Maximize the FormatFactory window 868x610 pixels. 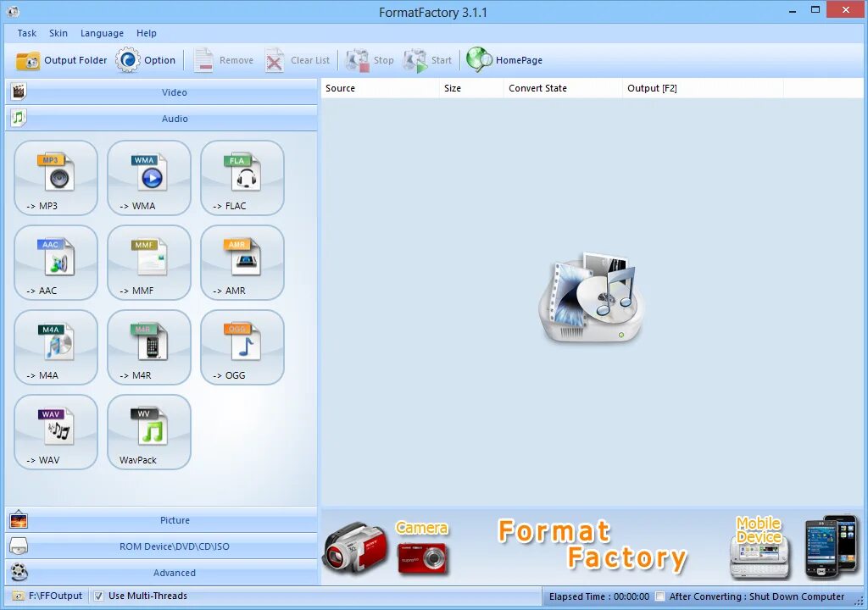coord(815,10)
